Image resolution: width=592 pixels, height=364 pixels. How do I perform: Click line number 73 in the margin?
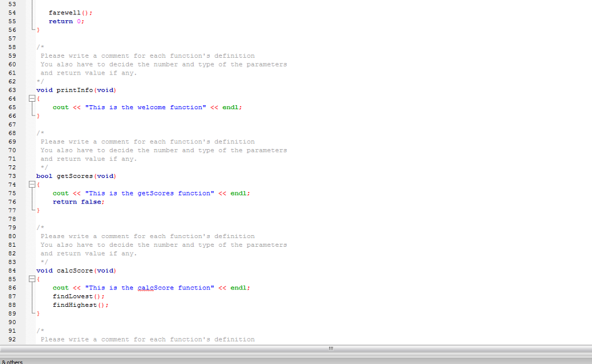pos(13,176)
